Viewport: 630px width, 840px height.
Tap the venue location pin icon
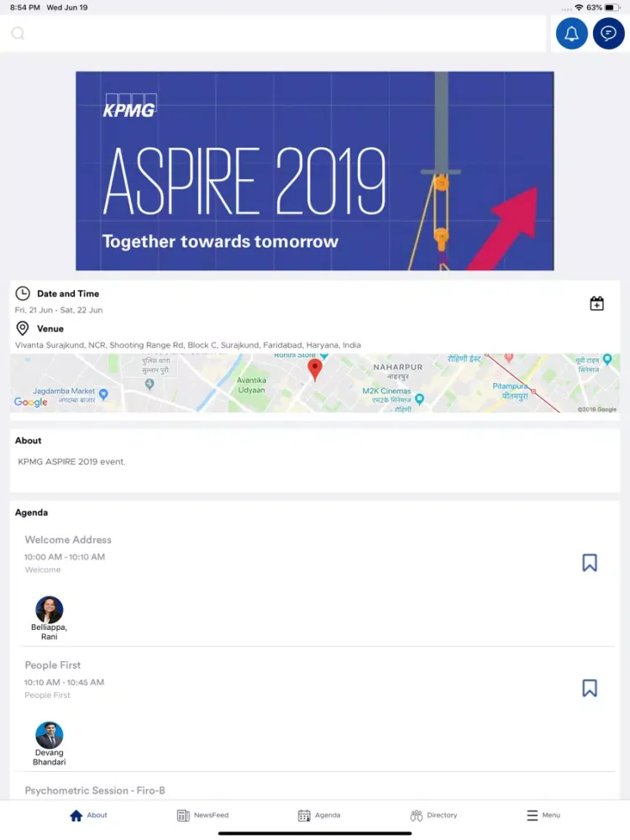(x=23, y=328)
